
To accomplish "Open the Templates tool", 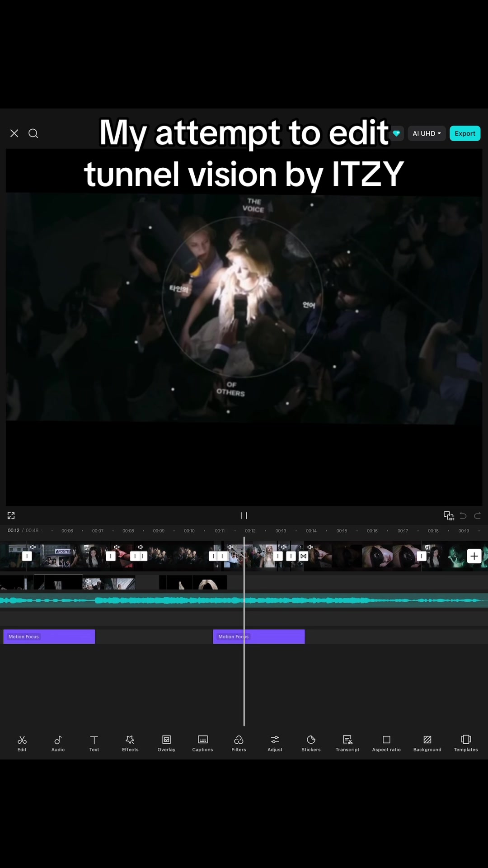I will (466, 744).
